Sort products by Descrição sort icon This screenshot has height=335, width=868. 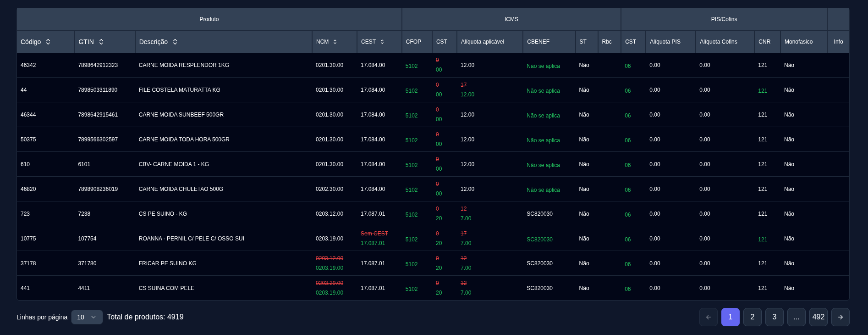tap(175, 42)
